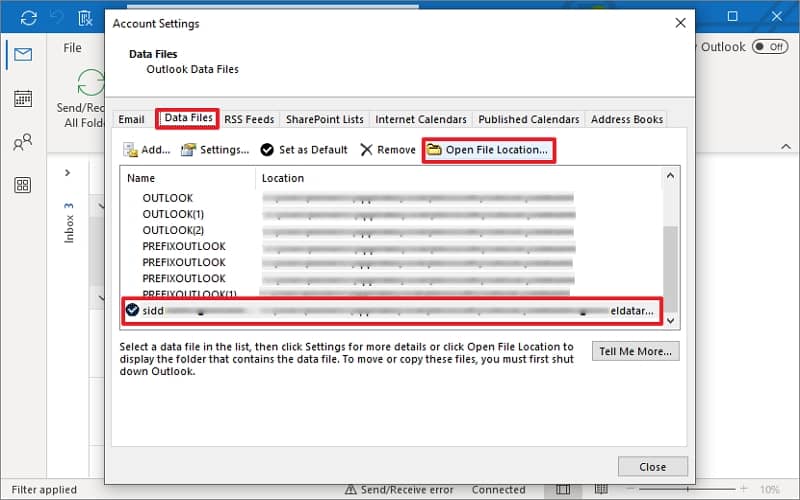
Task: Click the zoom slider in the status bar
Action: tap(687, 489)
